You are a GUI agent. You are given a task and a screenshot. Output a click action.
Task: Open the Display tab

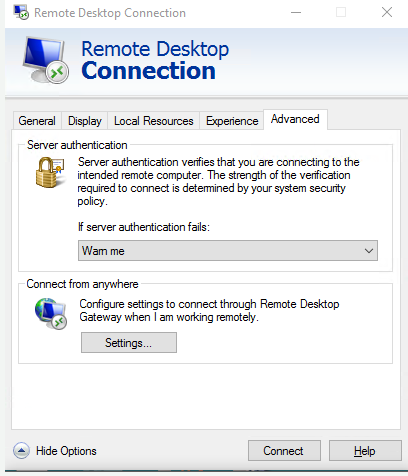[x=85, y=121]
